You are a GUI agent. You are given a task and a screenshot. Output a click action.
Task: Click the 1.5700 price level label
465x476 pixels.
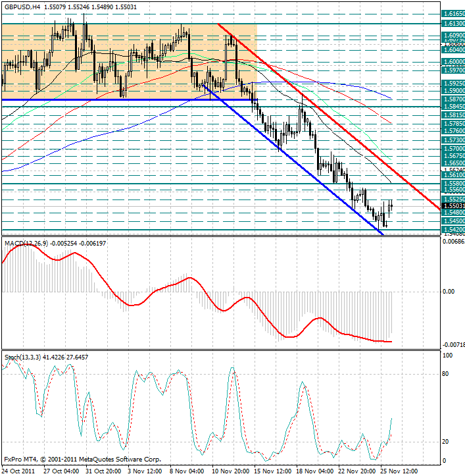(x=453, y=149)
